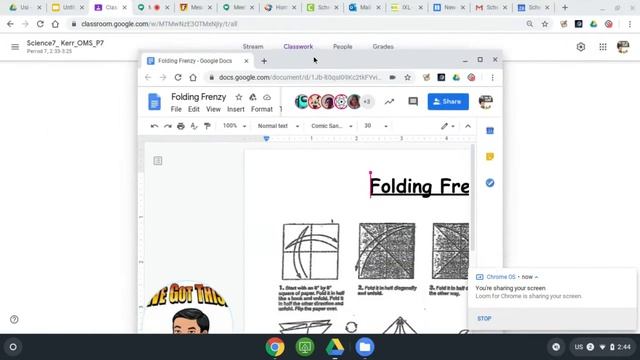Open Classroom account avatar top right
The width and height of the screenshot is (640, 360).
[623, 47]
